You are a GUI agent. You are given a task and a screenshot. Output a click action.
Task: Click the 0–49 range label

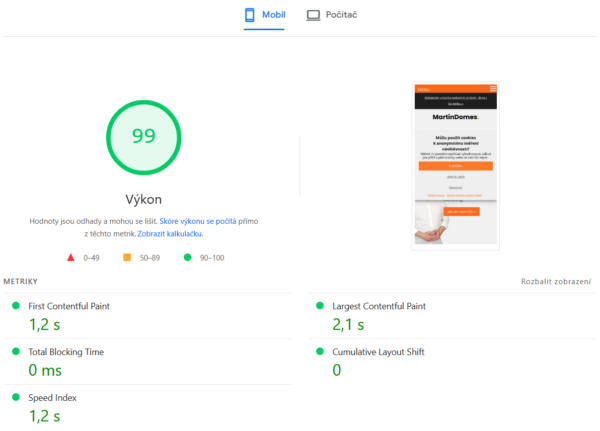(91, 258)
